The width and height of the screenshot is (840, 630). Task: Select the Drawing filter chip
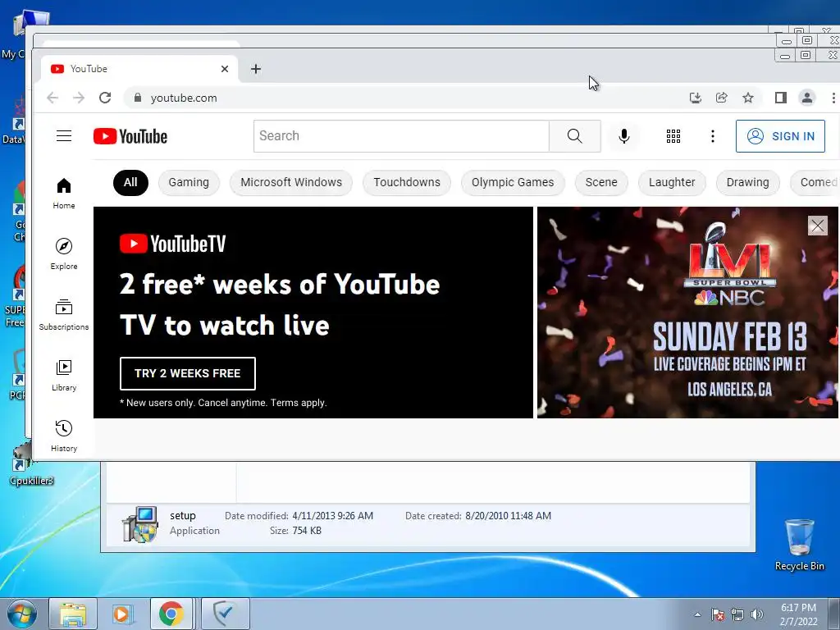click(x=747, y=183)
